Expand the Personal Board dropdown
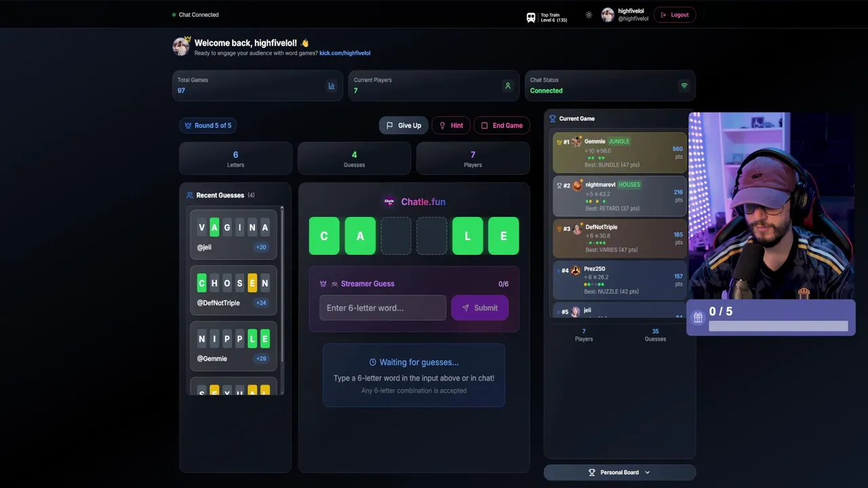 pyautogui.click(x=620, y=472)
